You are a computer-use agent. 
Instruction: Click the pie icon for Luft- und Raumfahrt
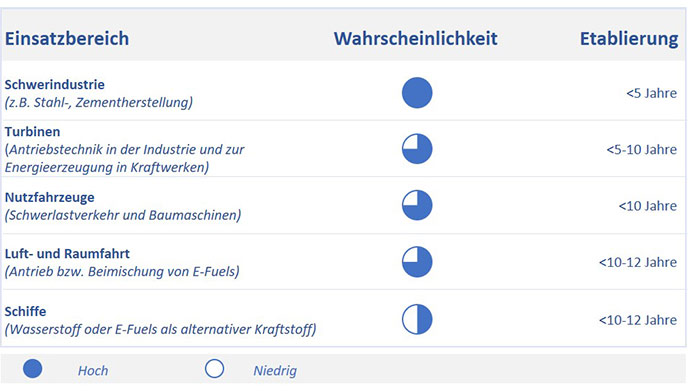[x=417, y=262]
